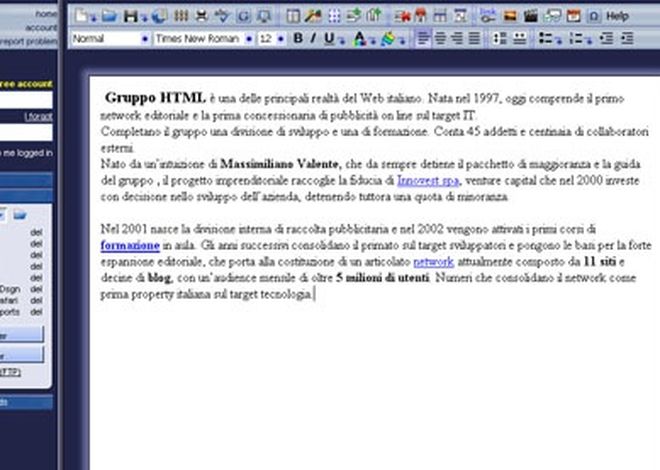Click the red star icon
This screenshot has width=660, height=470.
[402, 16]
